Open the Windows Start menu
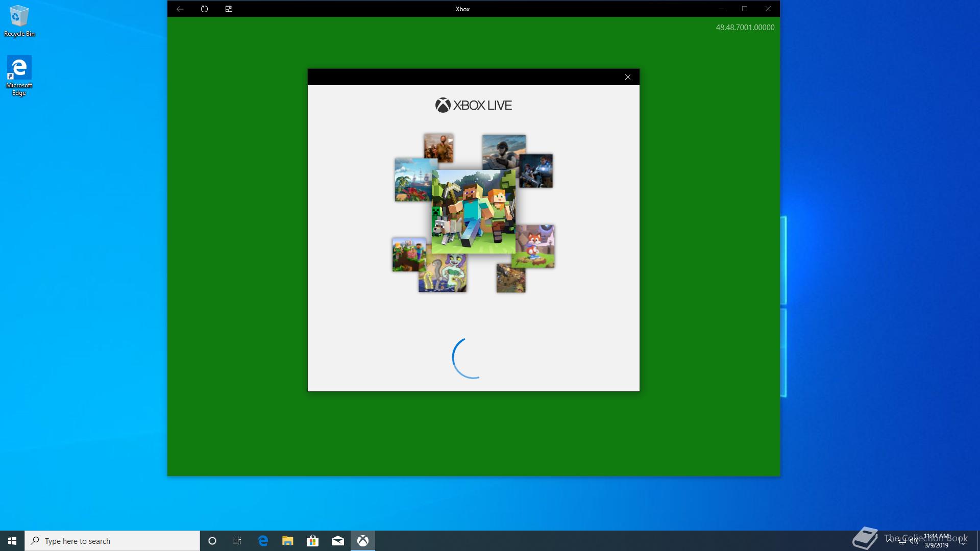 coord(12,541)
